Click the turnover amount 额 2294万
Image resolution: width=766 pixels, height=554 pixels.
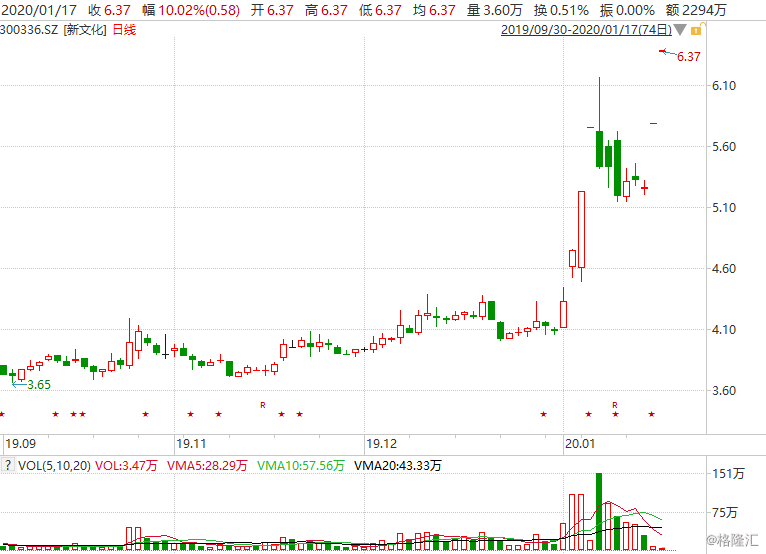click(x=696, y=10)
